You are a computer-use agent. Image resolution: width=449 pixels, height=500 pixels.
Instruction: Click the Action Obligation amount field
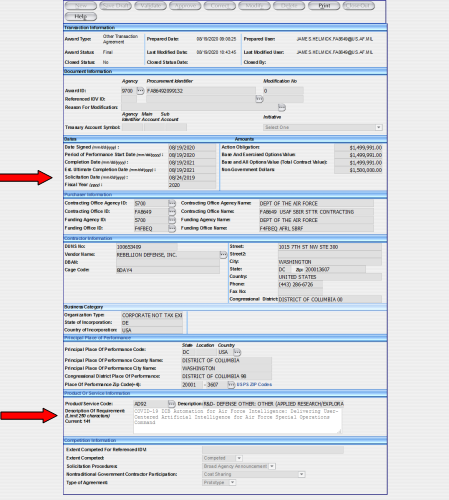(x=358, y=148)
